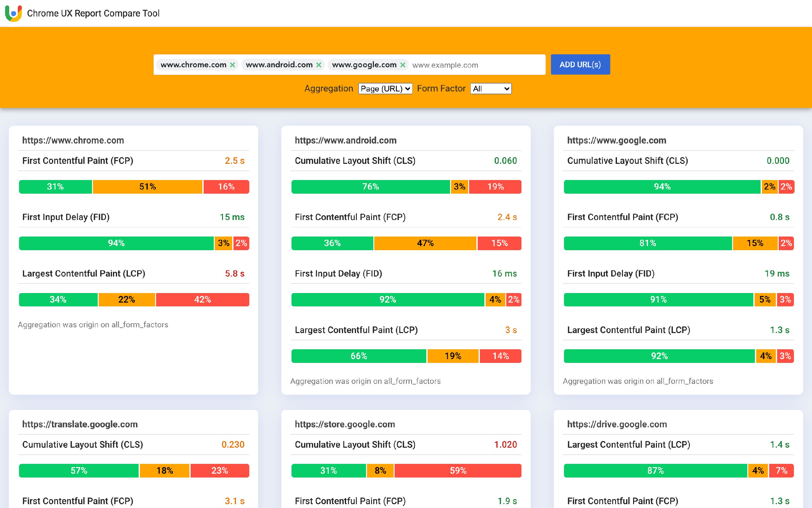This screenshot has width=812, height=508.
Task: Click translate.google.com CLS green 57% segment
Action: pyautogui.click(x=79, y=471)
